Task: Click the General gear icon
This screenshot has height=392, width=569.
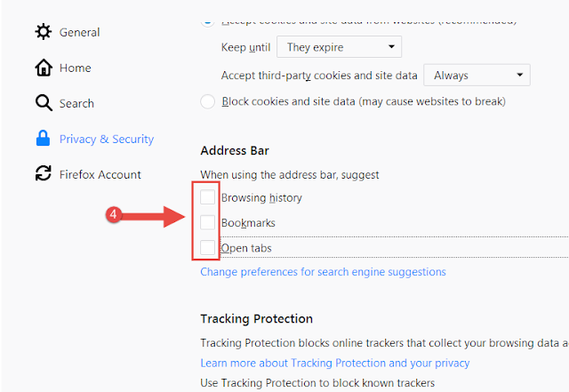Action: 44,32
